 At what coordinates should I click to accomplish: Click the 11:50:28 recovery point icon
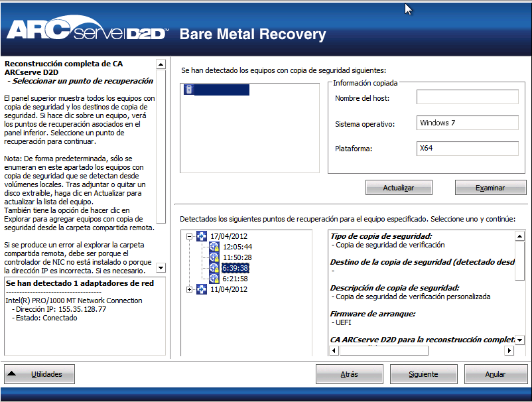pos(214,257)
